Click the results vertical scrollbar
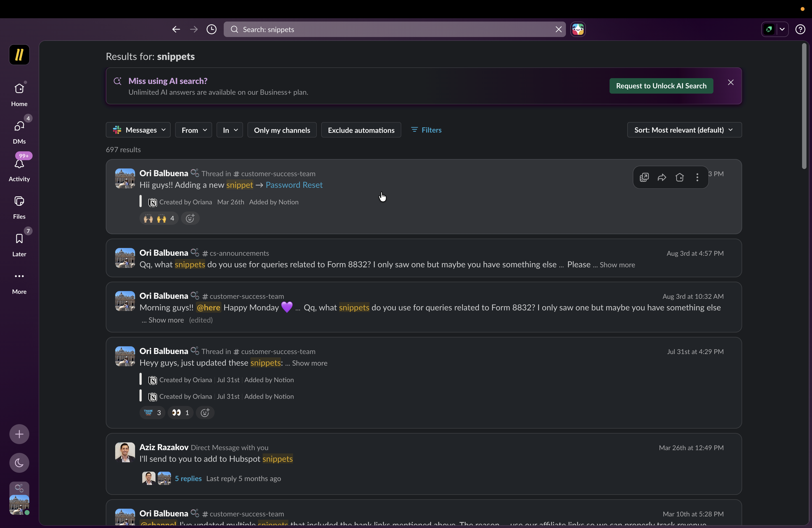The height and width of the screenshot is (528, 812). pyautogui.click(x=804, y=106)
